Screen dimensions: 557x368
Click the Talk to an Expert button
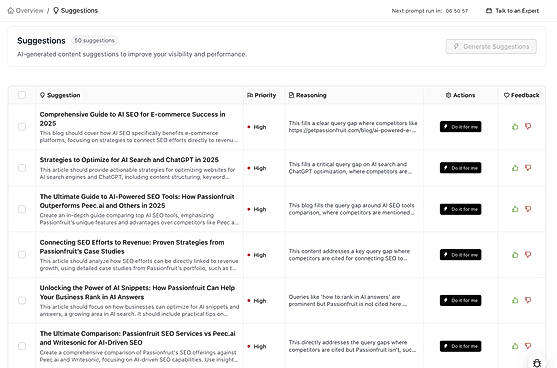(512, 11)
